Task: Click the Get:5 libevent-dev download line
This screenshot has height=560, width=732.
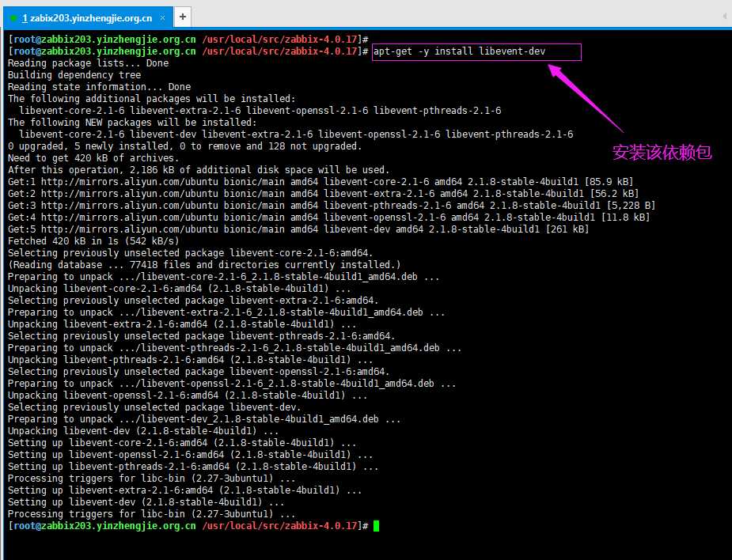Action: coord(299,229)
